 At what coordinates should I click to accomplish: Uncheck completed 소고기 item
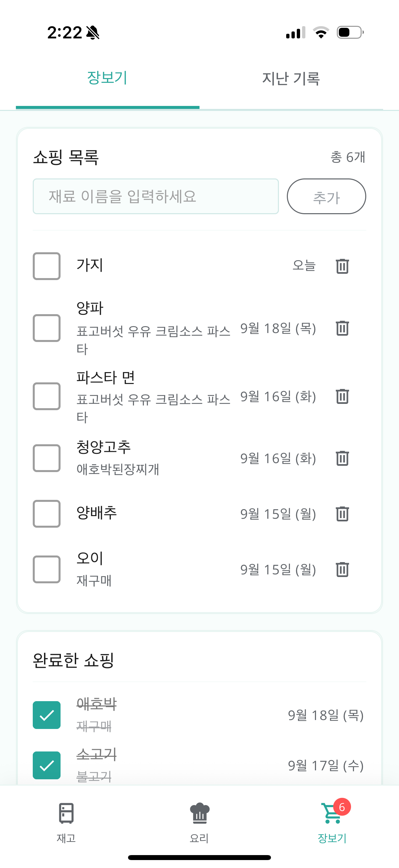pos(47,765)
